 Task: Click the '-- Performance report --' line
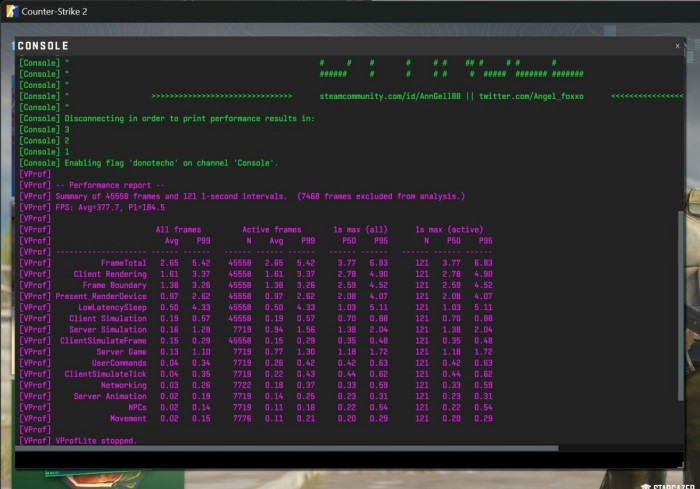point(110,185)
